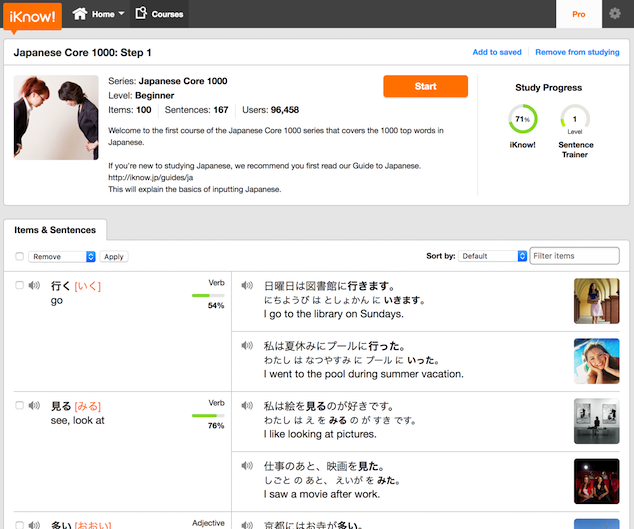Check the 見る item checkbox
Image resolution: width=634 pixels, height=529 pixels.
click(x=19, y=405)
